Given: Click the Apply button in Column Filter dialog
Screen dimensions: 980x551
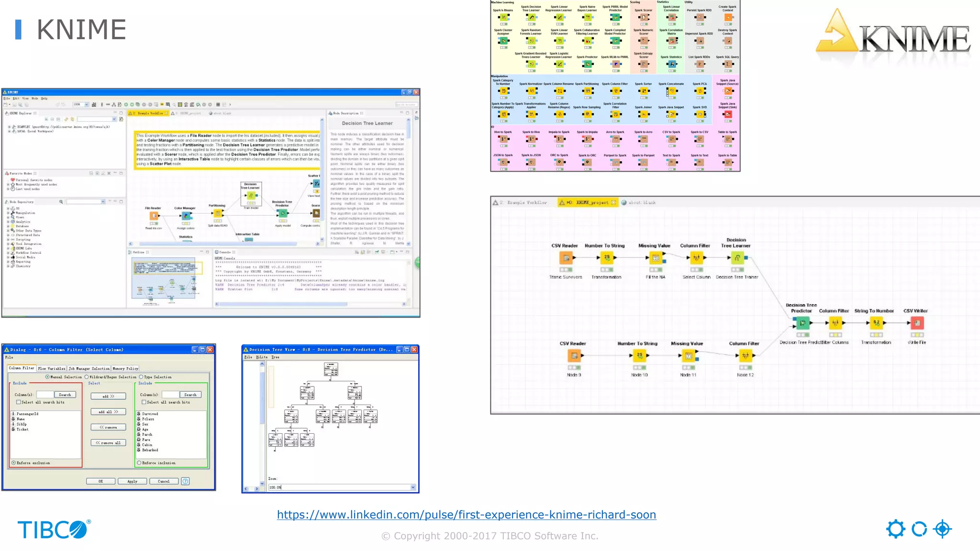Looking at the screenshot, I should pyautogui.click(x=133, y=481).
